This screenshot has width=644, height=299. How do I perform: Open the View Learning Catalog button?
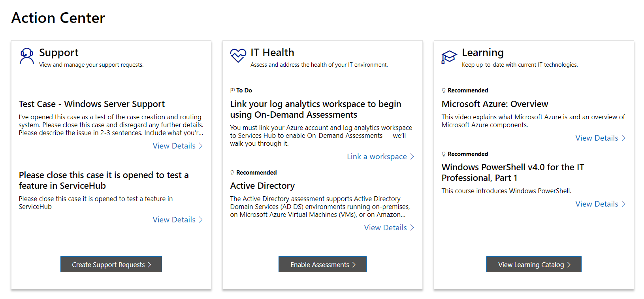[x=534, y=264]
